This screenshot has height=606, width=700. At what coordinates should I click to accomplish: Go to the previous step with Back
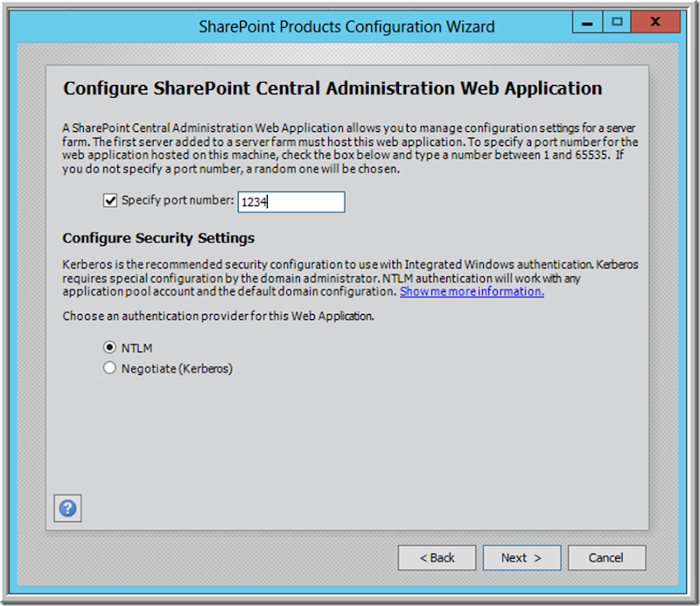[x=437, y=558]
